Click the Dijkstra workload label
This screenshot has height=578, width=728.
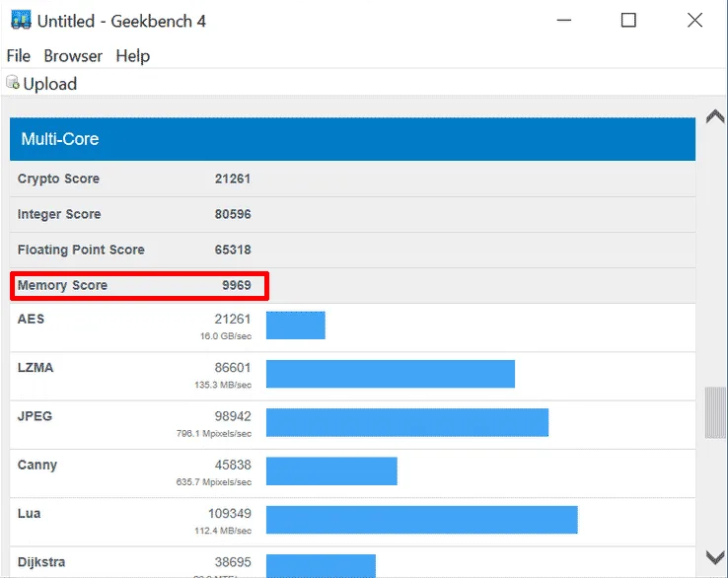click(x=41, y=562)
